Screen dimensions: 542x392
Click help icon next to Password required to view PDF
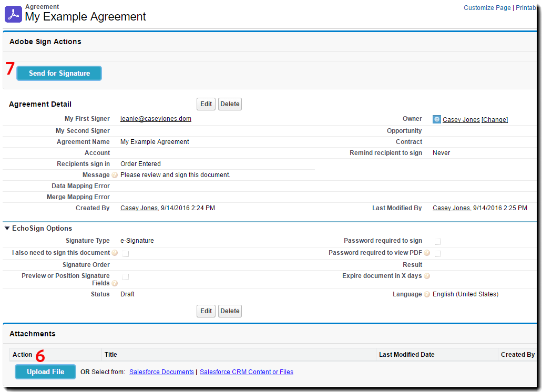point(427,253)
